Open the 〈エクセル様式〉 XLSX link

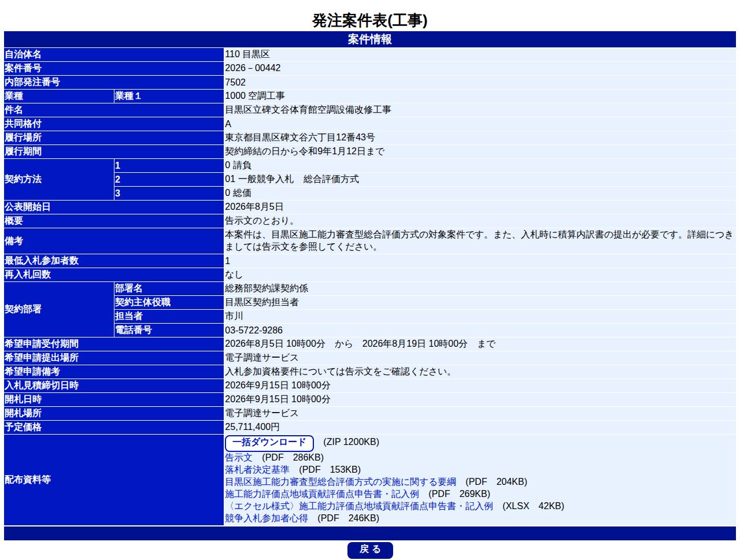click(359, 506)
